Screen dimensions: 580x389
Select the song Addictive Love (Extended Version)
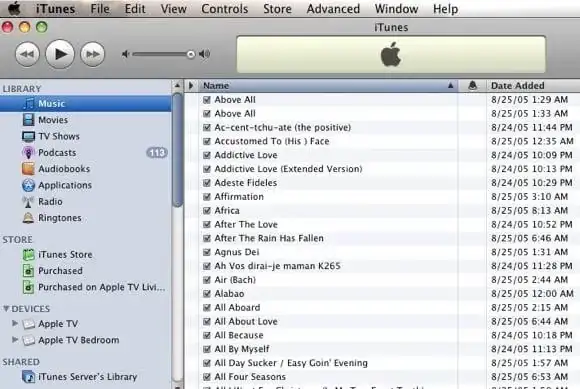point(288,169)
